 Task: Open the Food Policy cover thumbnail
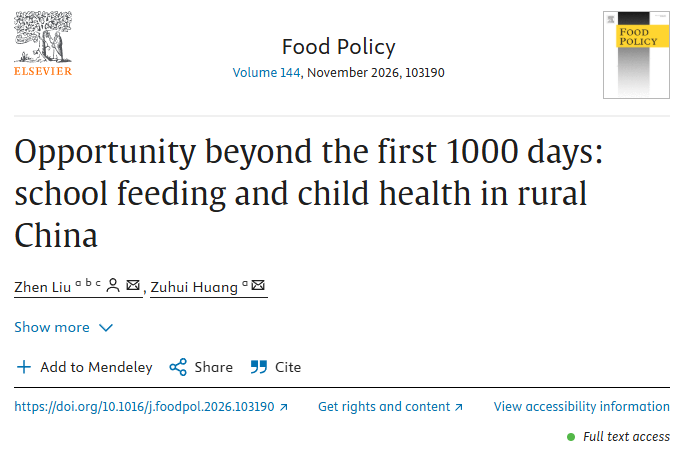click(636, 55)
